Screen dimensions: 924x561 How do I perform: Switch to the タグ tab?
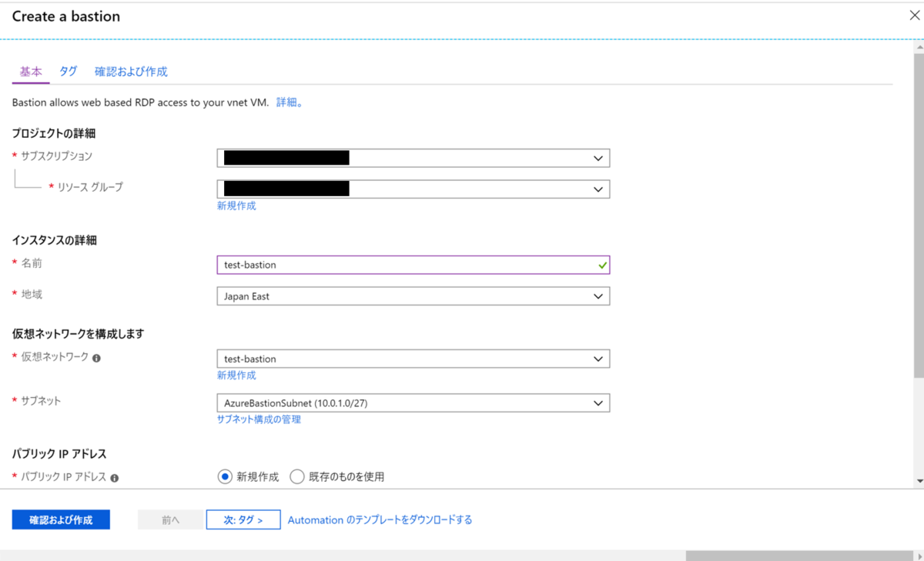[x=69, y=72]
